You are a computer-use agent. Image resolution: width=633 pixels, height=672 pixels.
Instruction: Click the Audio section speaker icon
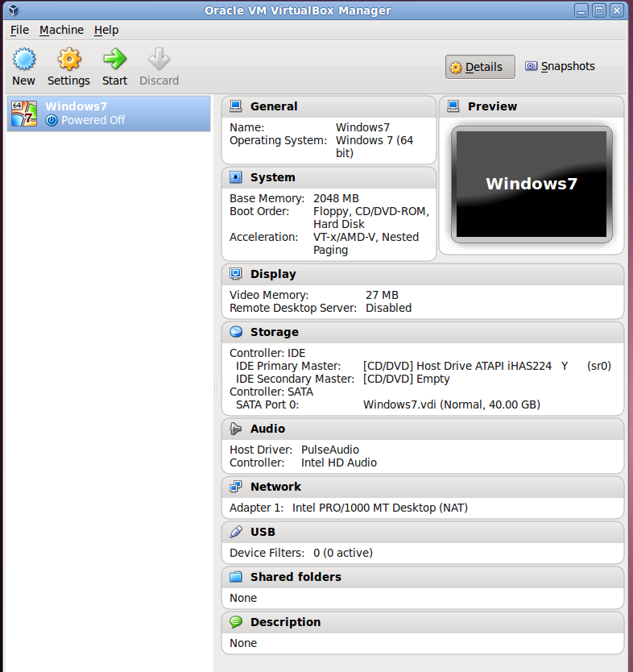[235, 429]
